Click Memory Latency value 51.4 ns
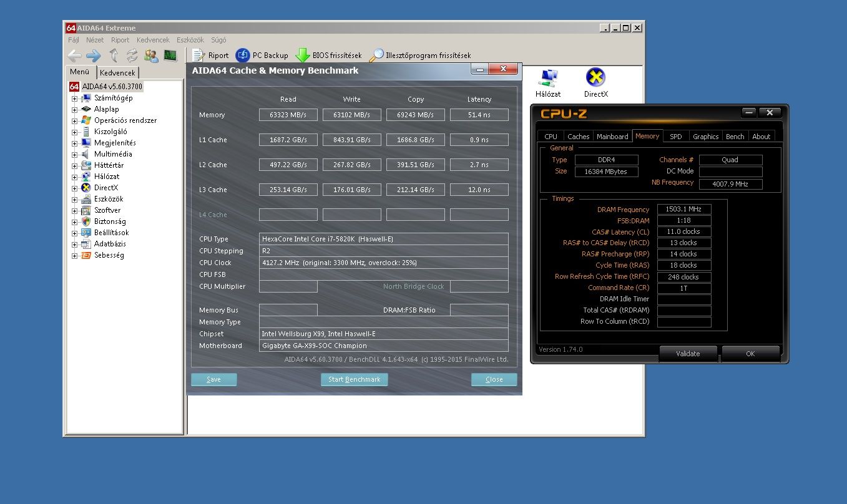 479,115
